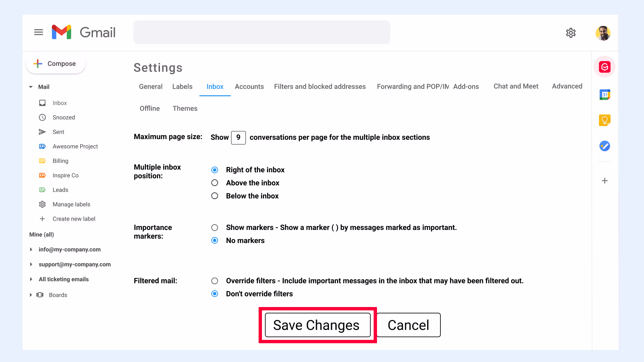Expand info@my-company.com labels
Image resolution: width=644 pixels, height=362 pixels.
[x=31, y=249]
